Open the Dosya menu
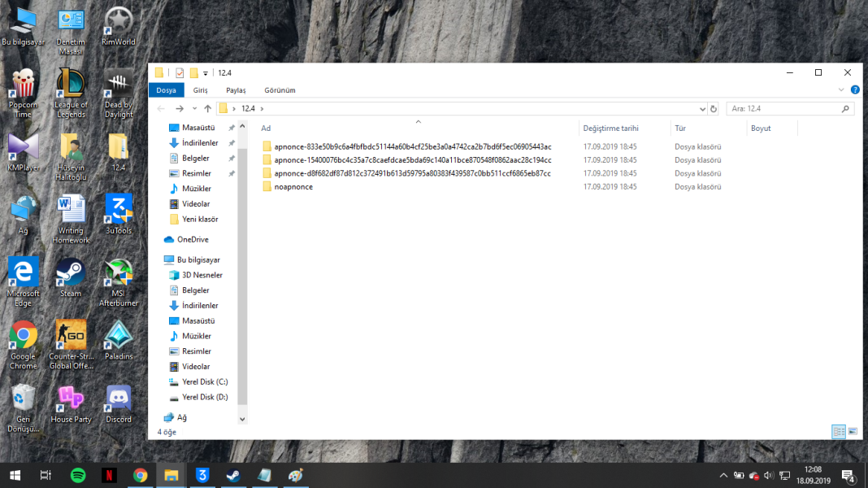 [x=166, y=90]
